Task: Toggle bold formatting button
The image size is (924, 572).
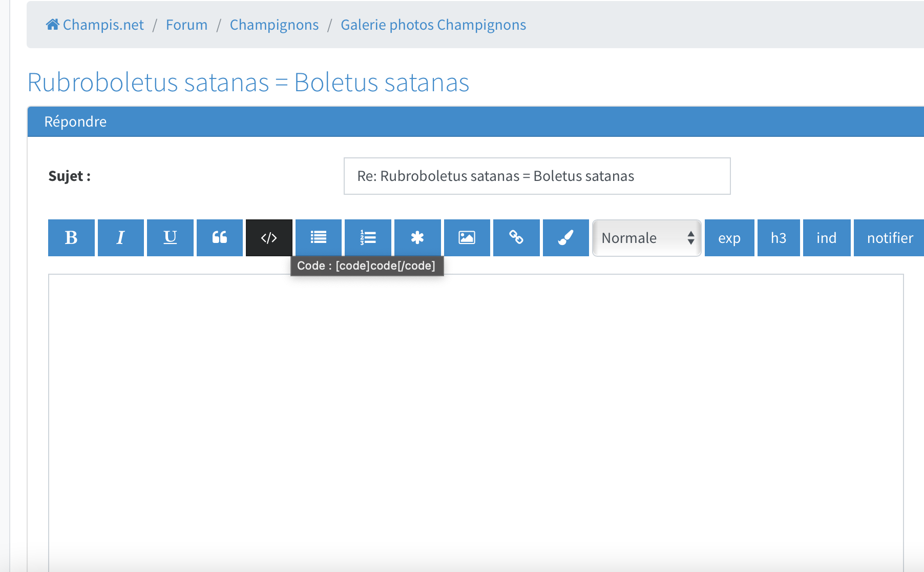Action: point(71,238)
